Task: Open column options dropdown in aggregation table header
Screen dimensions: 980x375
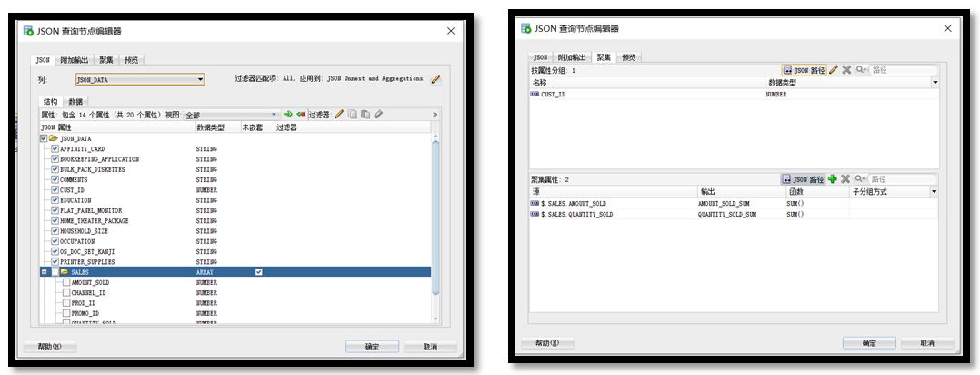Action: pos(935,191)
